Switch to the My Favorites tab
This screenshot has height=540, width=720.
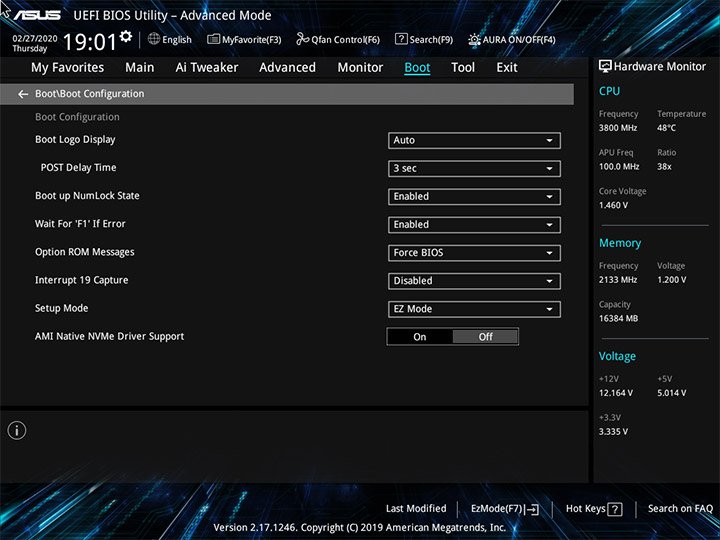[68, 68]
